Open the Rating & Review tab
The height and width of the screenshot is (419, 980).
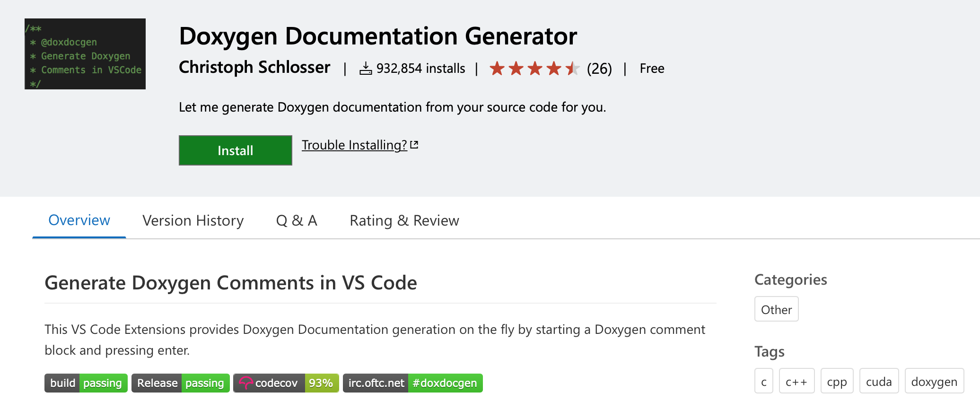tap(404, 220)
